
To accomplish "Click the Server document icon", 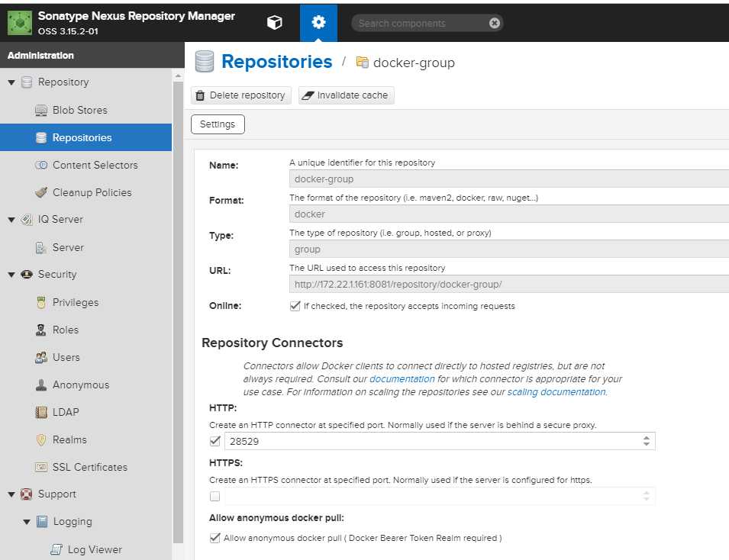I will tap(41, 248).
